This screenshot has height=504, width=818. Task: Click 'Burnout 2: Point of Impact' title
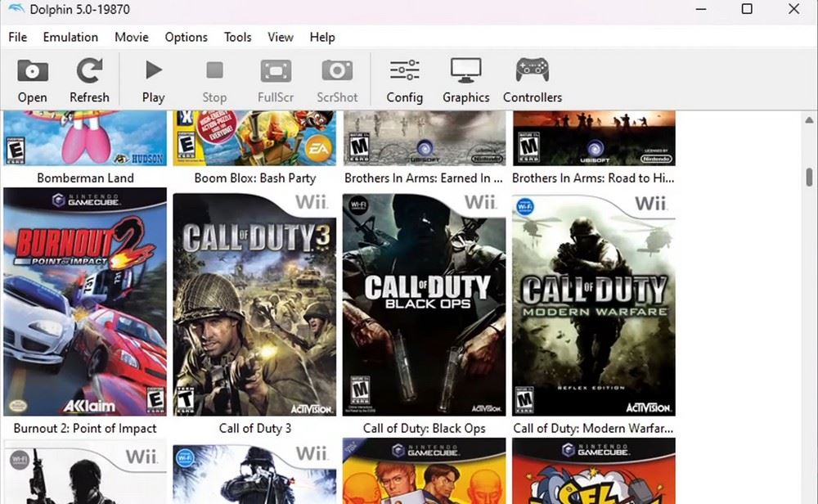(85, 429)
